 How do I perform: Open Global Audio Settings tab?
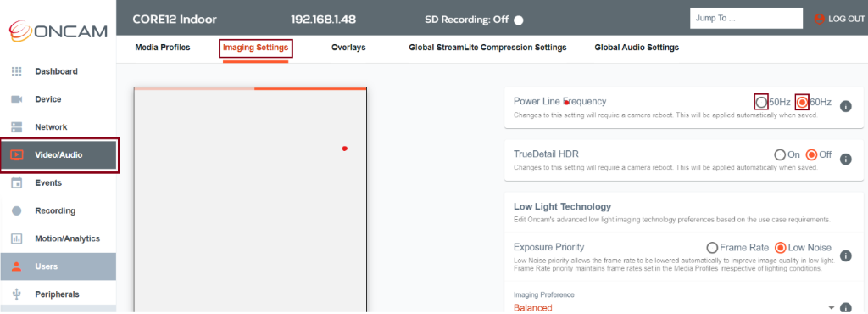(637, 48)
